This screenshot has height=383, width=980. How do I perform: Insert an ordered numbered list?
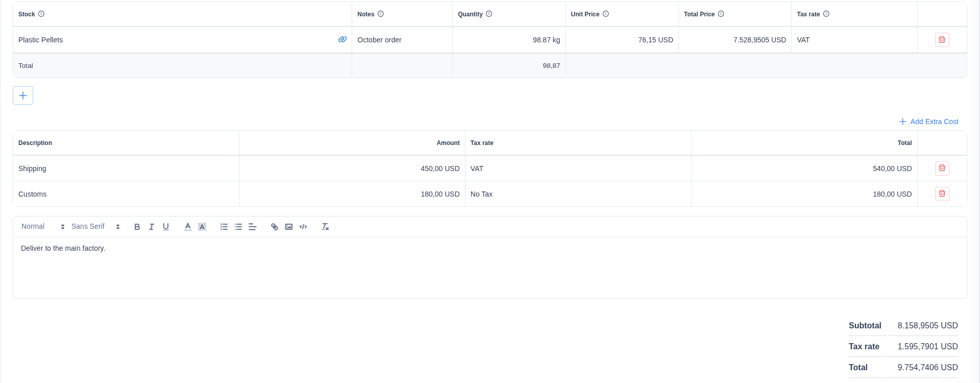[x=224, y=227]
